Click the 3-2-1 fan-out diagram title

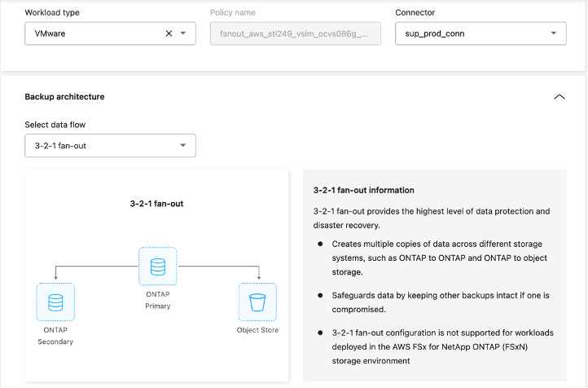click(157, 203)
